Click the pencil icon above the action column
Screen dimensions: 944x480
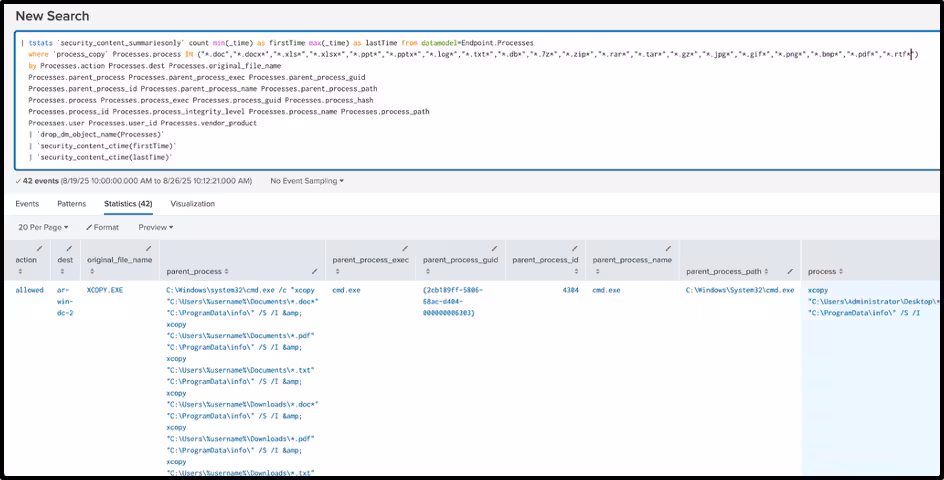pos(40,247)
